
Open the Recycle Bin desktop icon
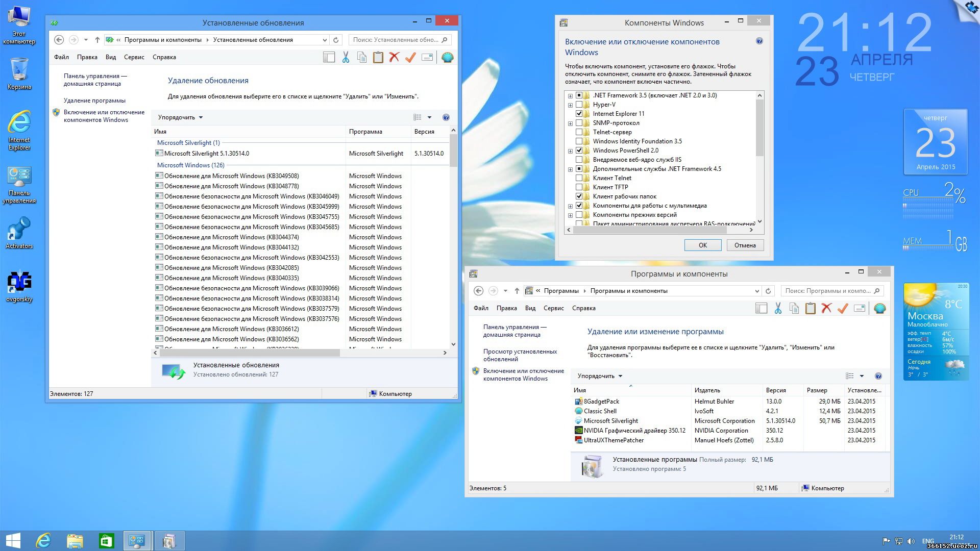pyautogui.click(x=19, y=73)
